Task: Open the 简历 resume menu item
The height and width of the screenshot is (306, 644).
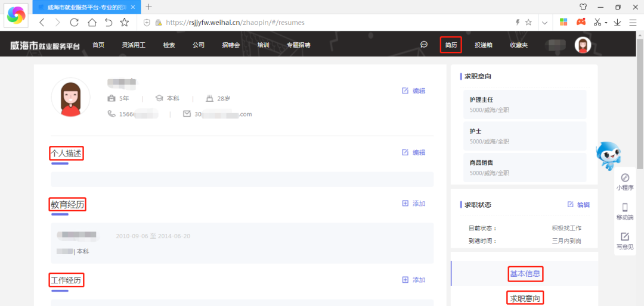Action: coord(451,45)
